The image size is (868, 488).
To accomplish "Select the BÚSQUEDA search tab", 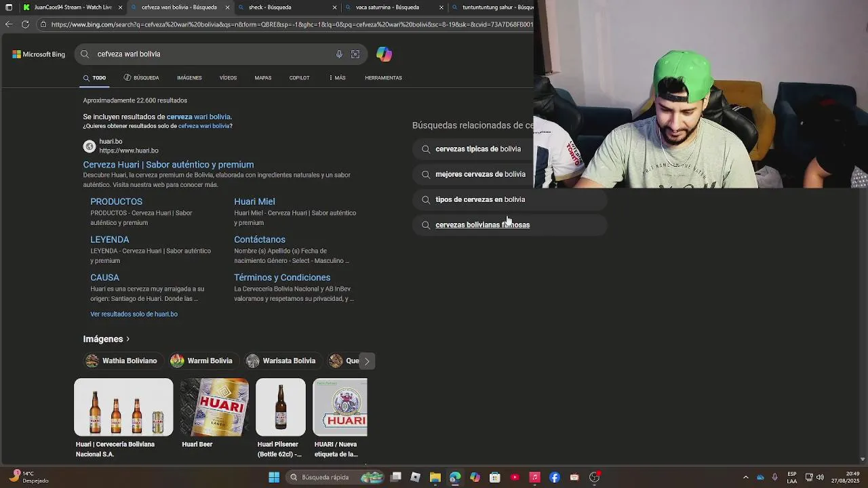I will pos(141,78).
